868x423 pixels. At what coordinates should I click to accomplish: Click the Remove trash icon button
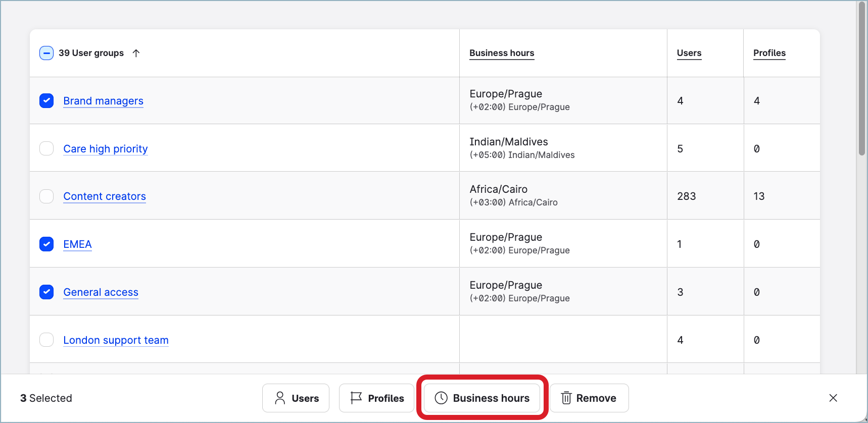coord(589,398)
